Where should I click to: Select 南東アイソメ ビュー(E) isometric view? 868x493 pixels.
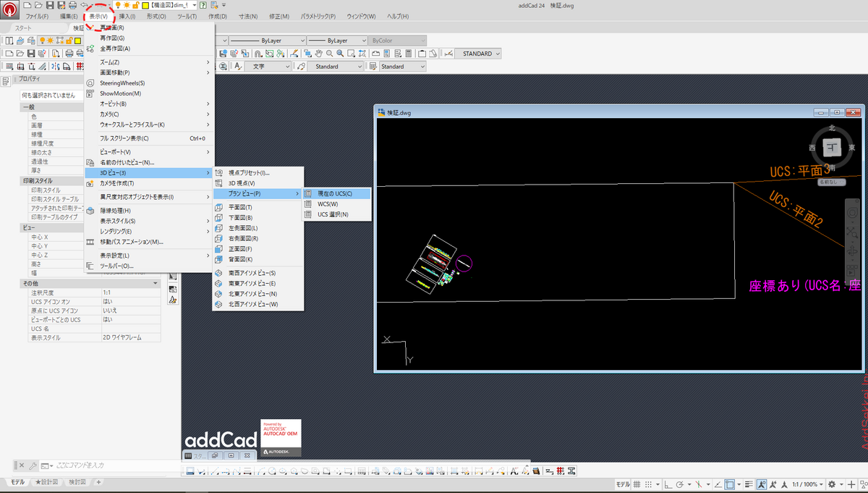[x=258, y=283]
